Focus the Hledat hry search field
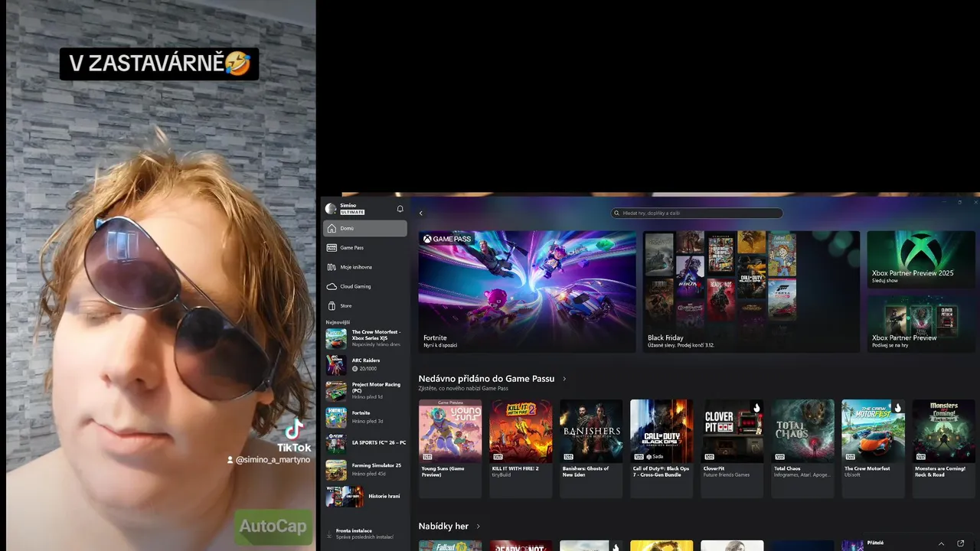Viewport: 980px width, 551px height. (x=697, y=214)
